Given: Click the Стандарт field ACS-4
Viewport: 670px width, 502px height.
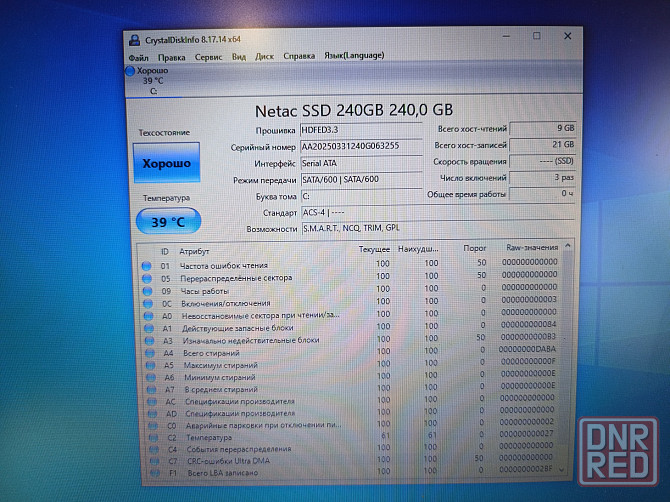Looking at the screenshot, I should 438,212.
